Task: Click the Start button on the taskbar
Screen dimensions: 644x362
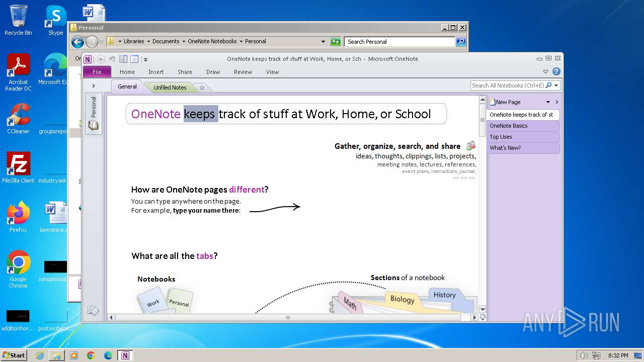Action: tap(14, 355)
